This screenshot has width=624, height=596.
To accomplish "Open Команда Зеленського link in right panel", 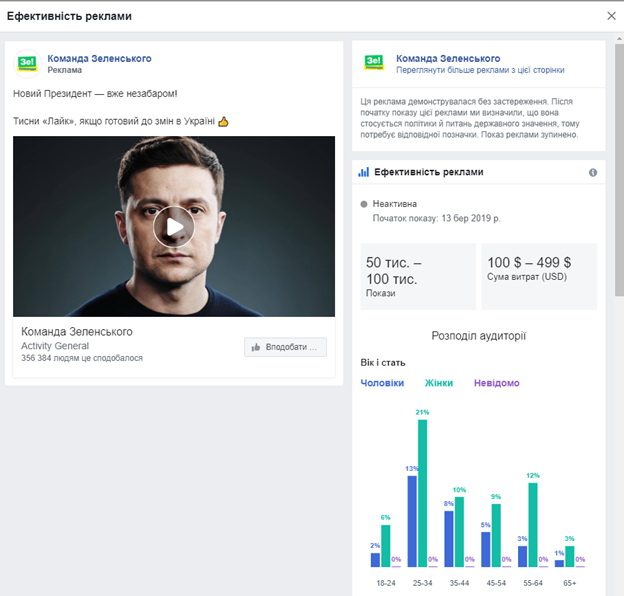I will (x=448, y=58).
